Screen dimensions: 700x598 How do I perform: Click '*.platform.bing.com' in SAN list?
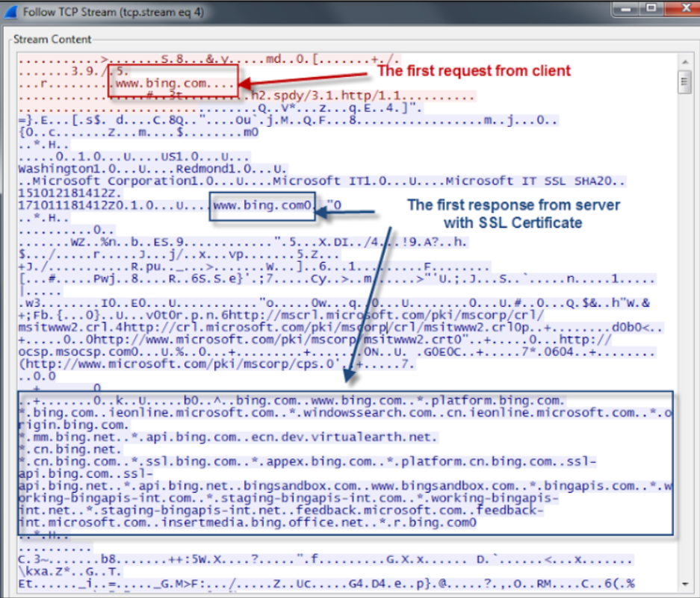tap(489, 400)
